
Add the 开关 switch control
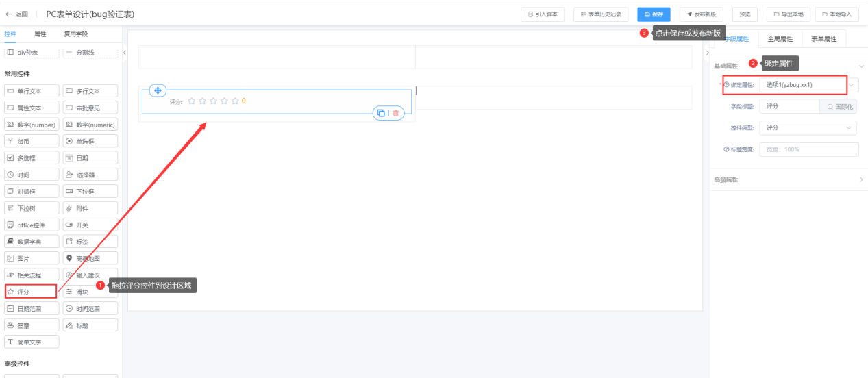90,225
